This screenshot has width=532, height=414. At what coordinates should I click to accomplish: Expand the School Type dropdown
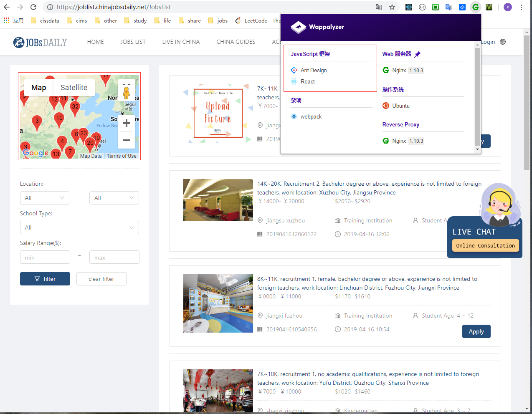pos(79,227)
